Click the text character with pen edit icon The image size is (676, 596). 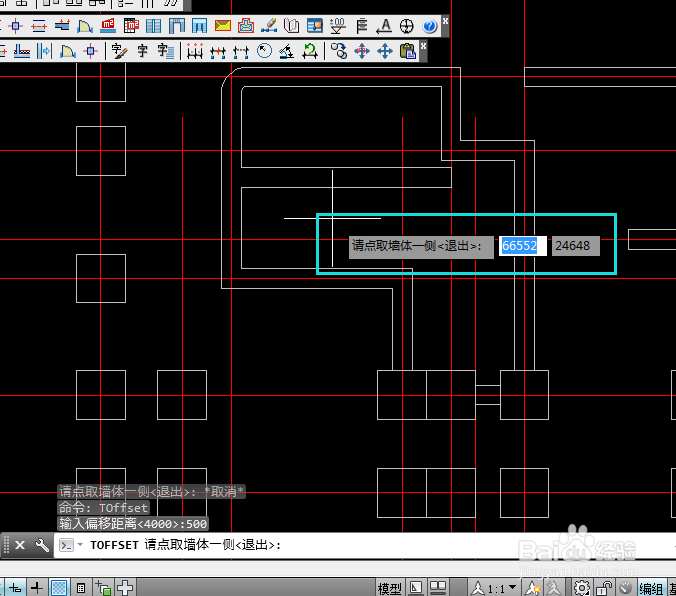119,51
